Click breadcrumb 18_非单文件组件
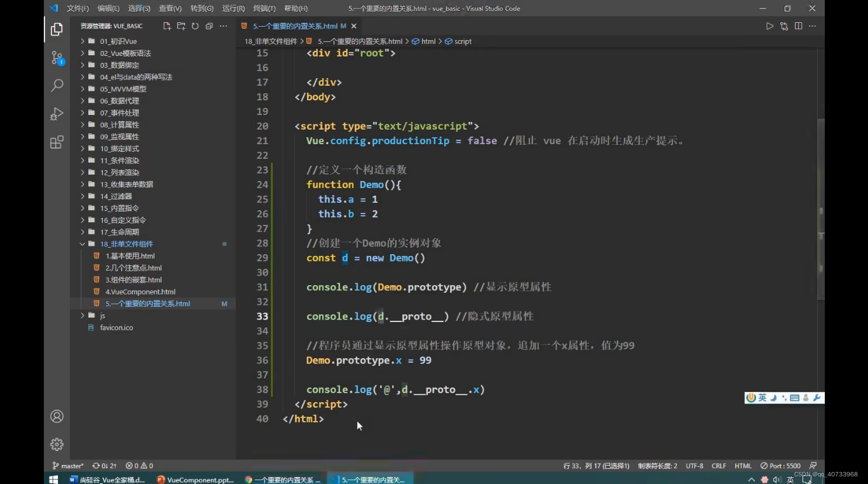This screenshot has width=868, height=484. pyautogui.click(x=271, y=41)
